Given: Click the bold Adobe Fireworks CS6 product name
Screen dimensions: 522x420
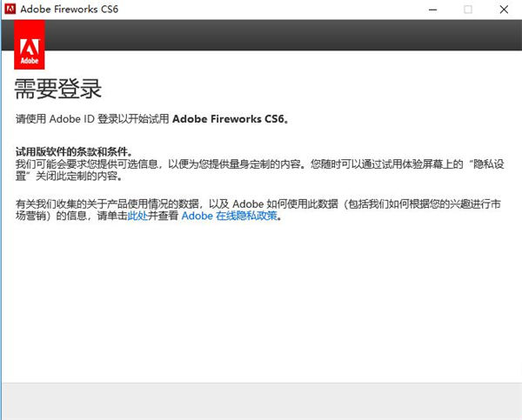Looking at the screenshot, I should 230,119.
